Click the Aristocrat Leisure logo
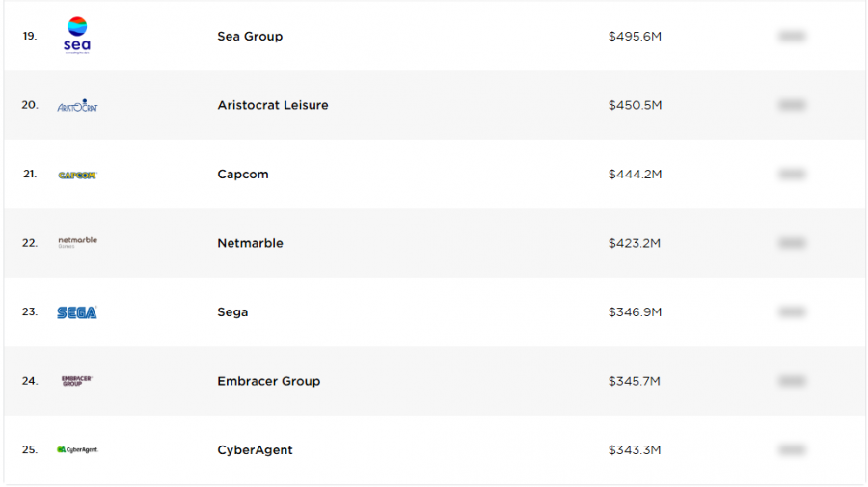Screen dimensions: 868x487 pyautogui.click(x=77, y=105)
